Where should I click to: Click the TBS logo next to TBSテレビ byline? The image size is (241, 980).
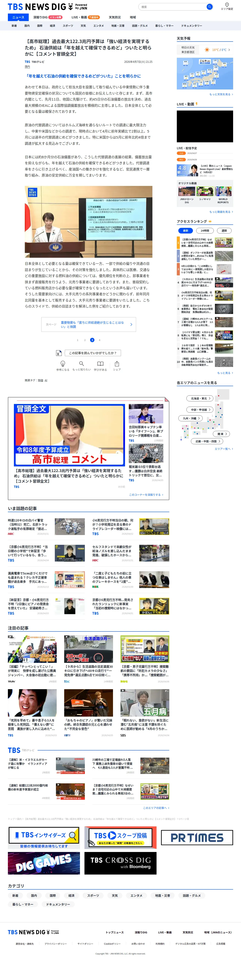tap(27, 62)
